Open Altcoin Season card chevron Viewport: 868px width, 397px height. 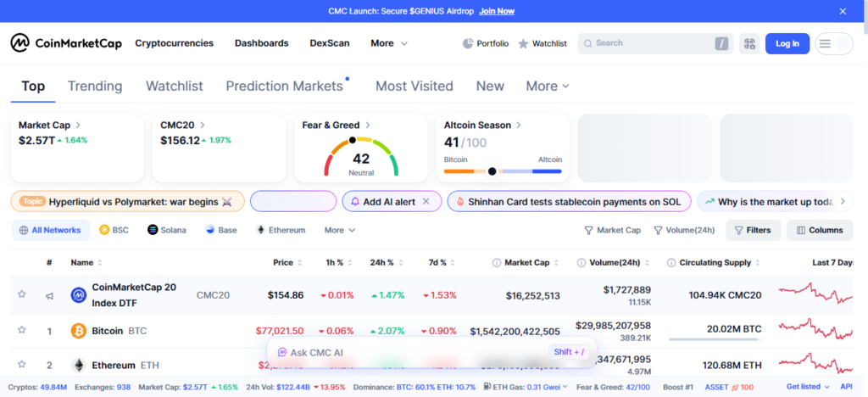click(x=519, y=126)
